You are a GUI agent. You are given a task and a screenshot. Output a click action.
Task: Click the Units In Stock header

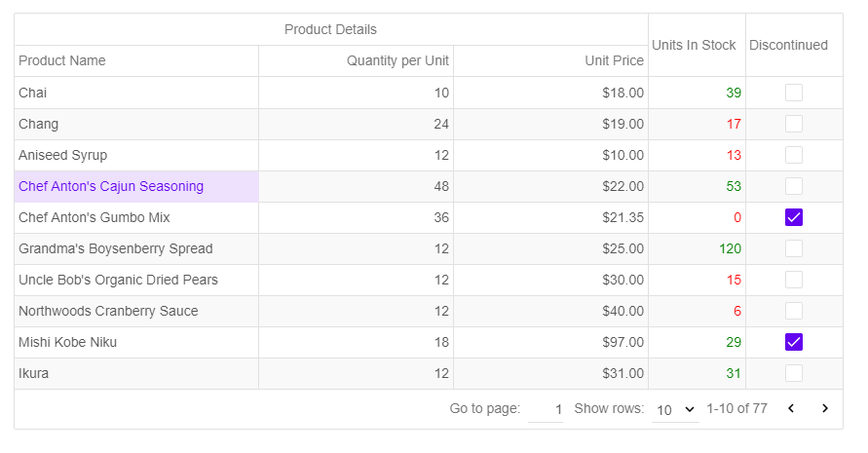[x=694, y=45]
